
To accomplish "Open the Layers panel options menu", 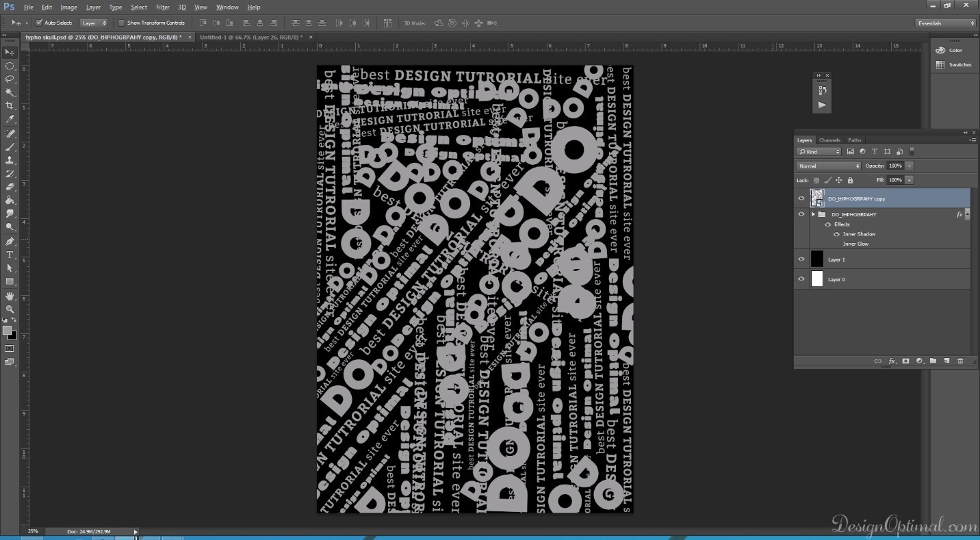I will tap(972, 140).
